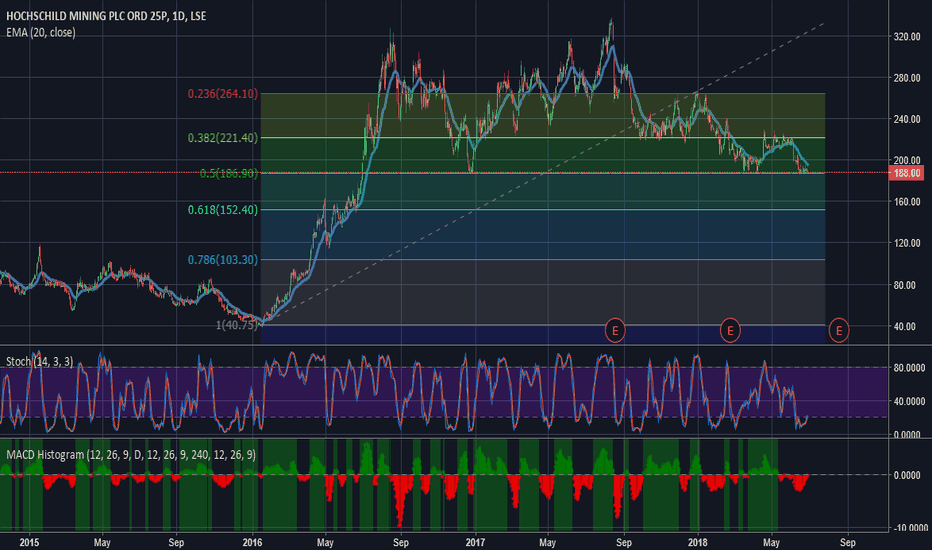Click the 200.00 price axis label

pyautogui.click(x=907, y=161)
